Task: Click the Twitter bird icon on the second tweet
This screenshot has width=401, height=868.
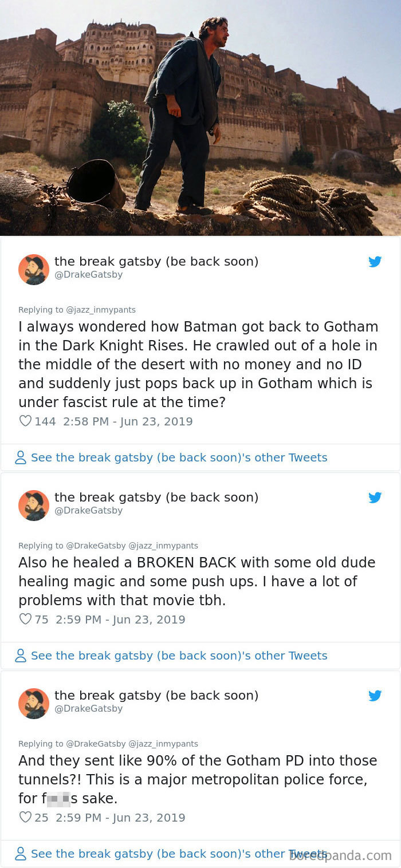Action: [375, 498]
